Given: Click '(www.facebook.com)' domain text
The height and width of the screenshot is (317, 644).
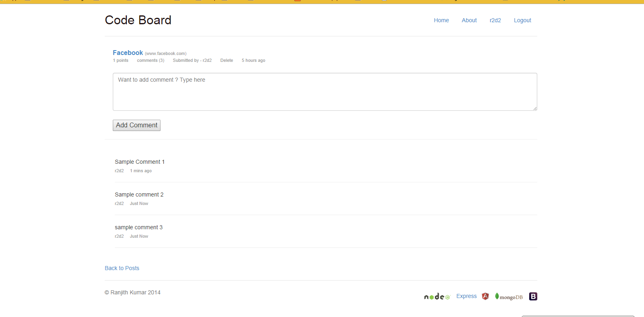Looking at the screenshot, I should click(x=166, y=53).
